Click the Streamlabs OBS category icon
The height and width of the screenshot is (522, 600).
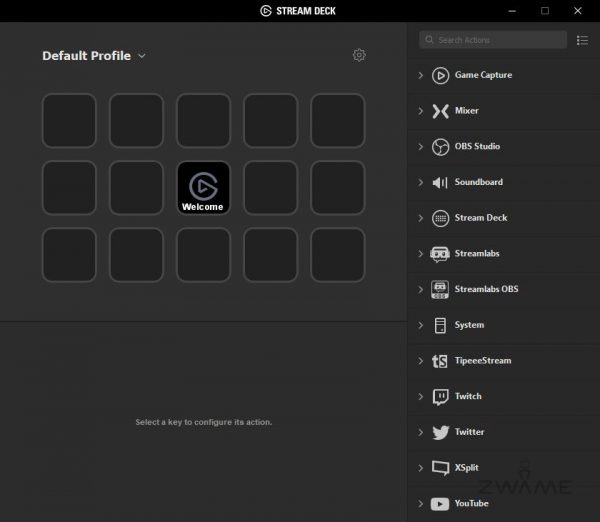[x=440, y=290]
